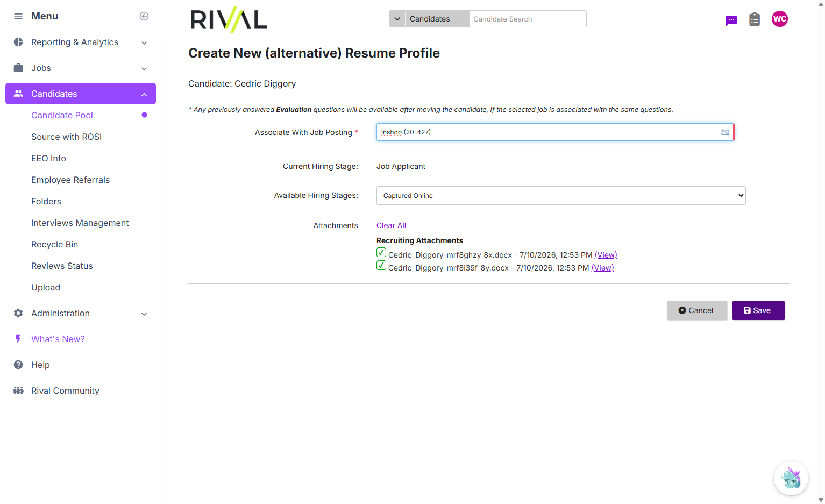Open the chatbot assistant avatar

791,478
